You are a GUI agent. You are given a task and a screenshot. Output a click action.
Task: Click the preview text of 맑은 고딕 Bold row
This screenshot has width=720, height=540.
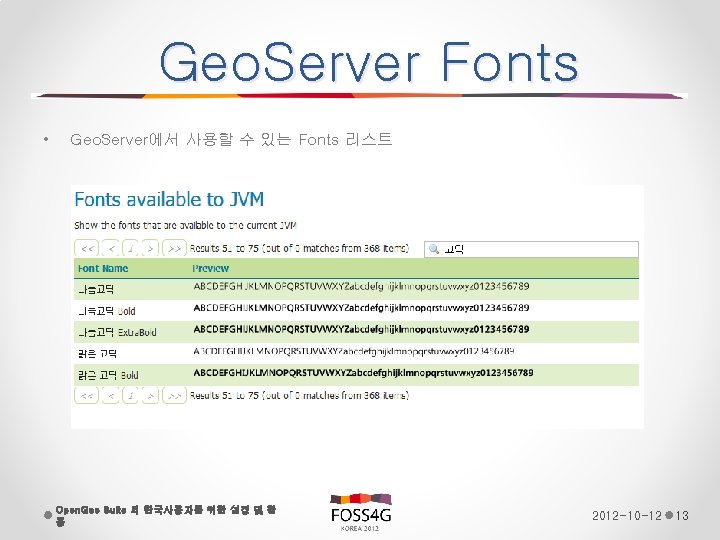click(x=363, y=372)
